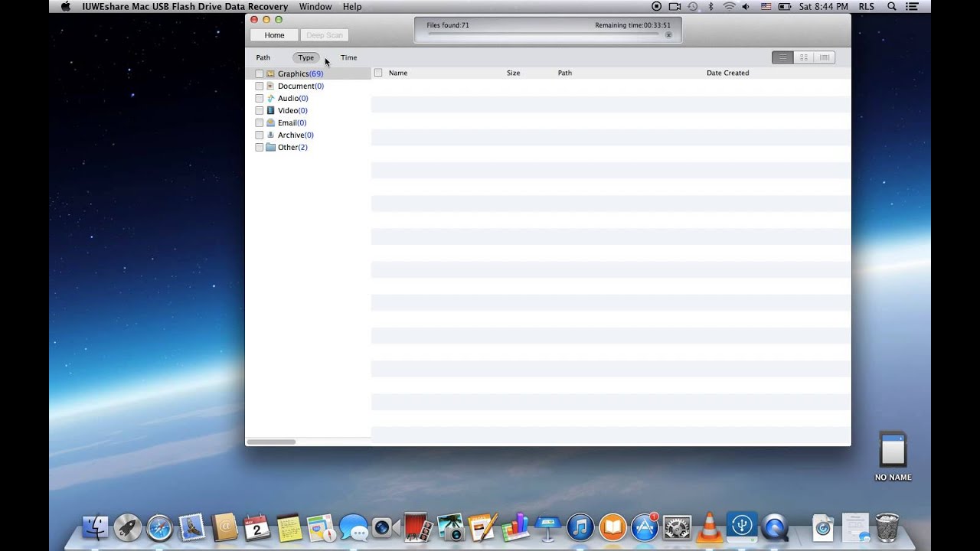
Task: Check the Other(2) checkbox
Action: pos(259,147)
